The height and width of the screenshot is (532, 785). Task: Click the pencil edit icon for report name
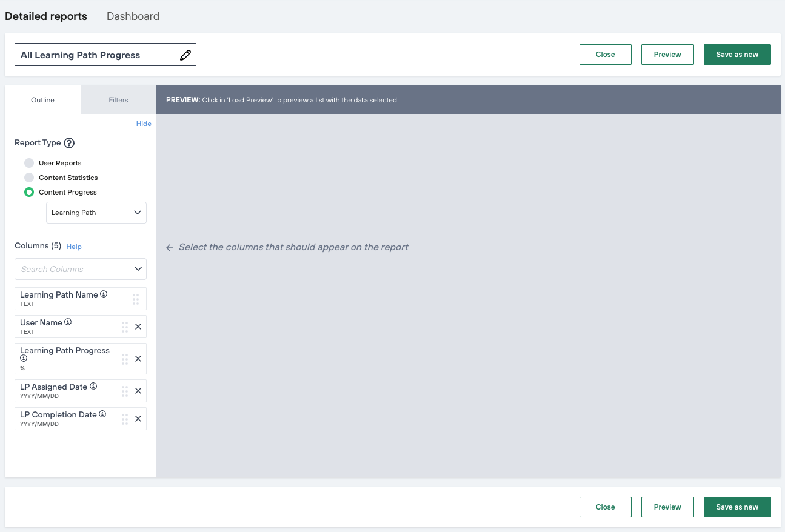(185, 55)
